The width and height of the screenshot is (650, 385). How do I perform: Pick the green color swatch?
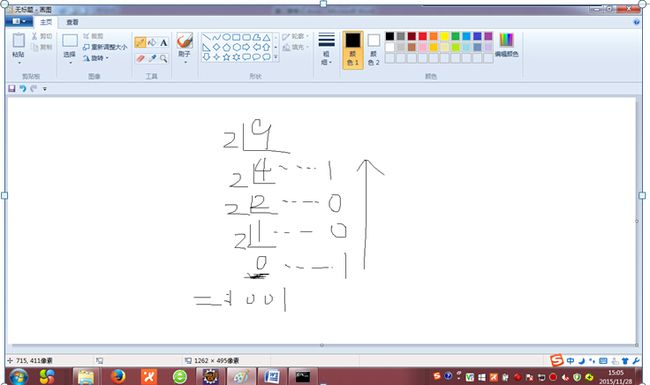(456, 36)
